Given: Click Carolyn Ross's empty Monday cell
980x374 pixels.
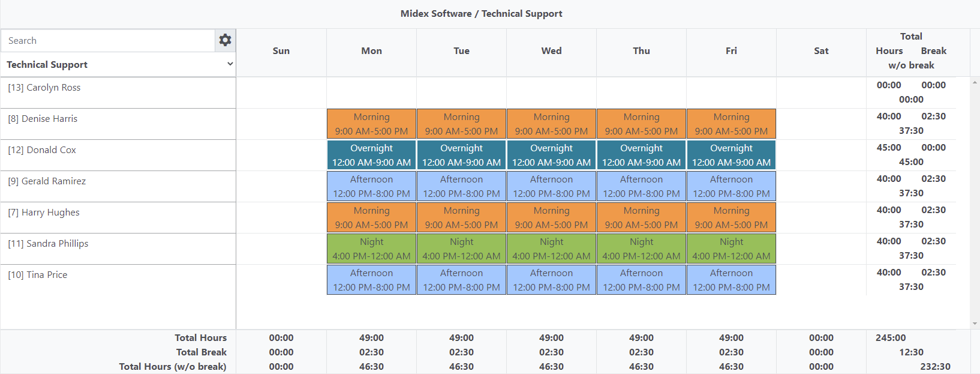Looking at the screenshot, I should 371,92.
